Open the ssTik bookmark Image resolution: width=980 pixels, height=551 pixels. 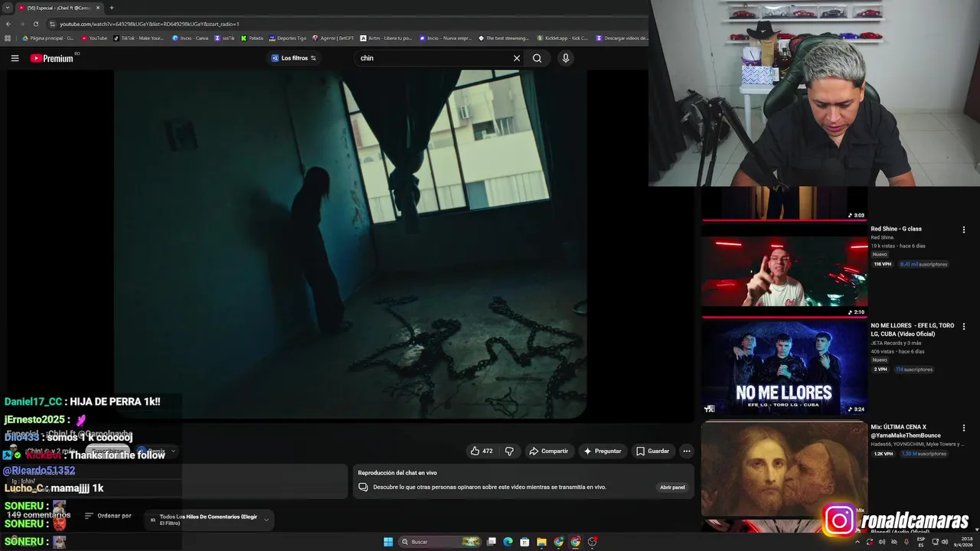(x=225, y=38)
